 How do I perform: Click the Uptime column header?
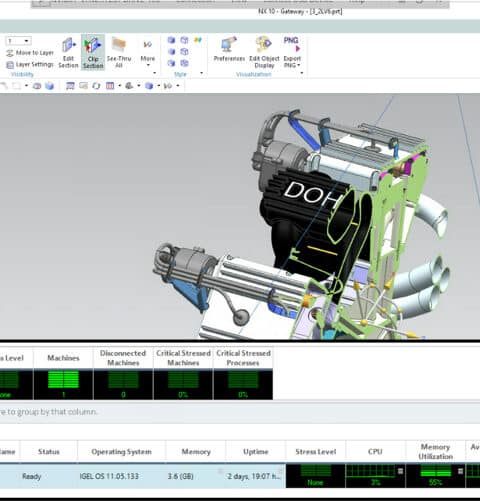tap(256, 452)
